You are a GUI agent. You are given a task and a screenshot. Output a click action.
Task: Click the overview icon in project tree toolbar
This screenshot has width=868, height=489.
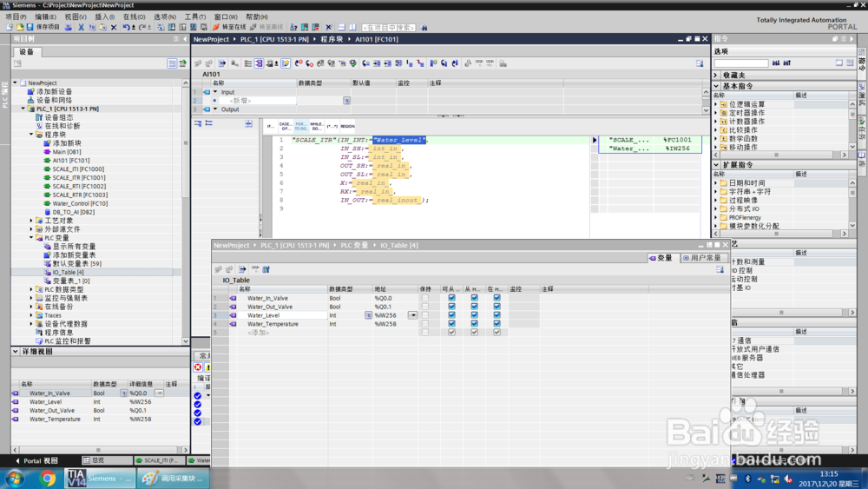172,63
